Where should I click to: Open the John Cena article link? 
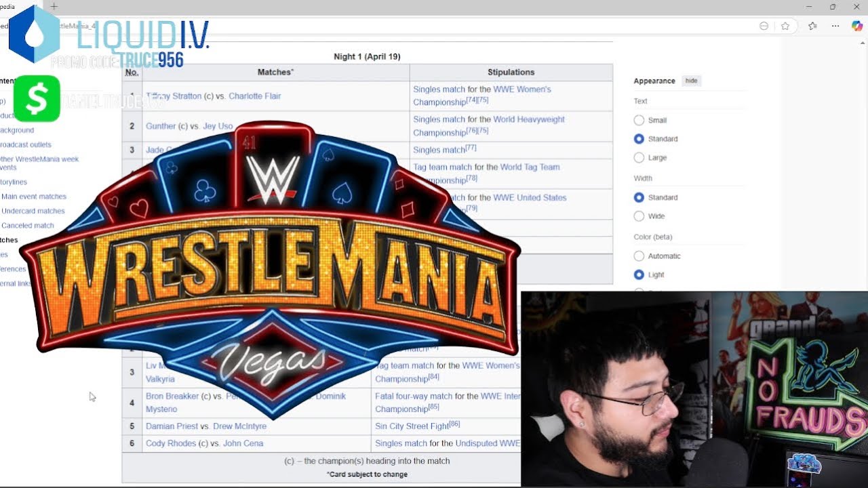(243, 443)
